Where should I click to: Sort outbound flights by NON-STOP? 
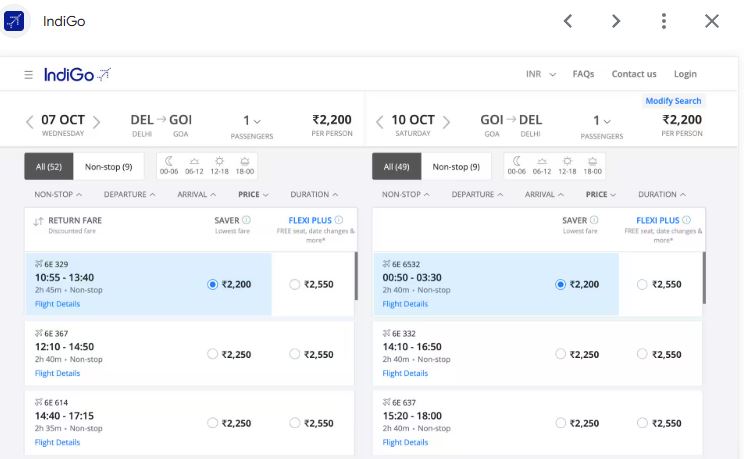click(x=58, y=194)
